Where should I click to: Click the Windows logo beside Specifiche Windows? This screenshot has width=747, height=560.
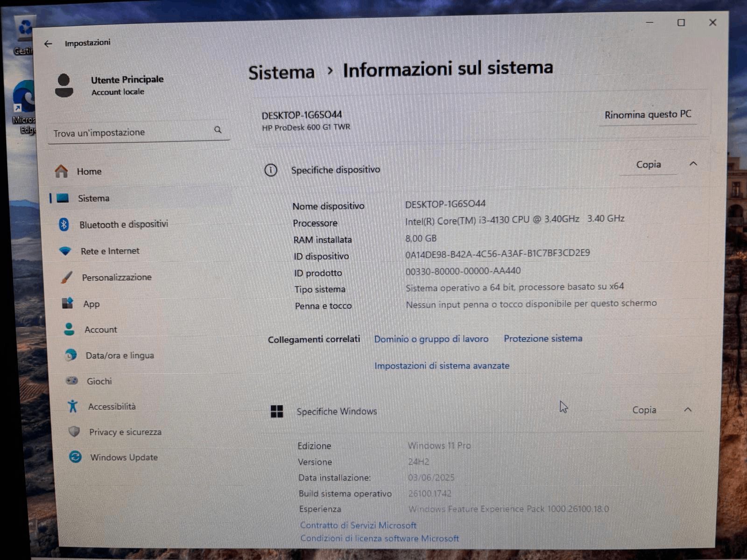277,411
